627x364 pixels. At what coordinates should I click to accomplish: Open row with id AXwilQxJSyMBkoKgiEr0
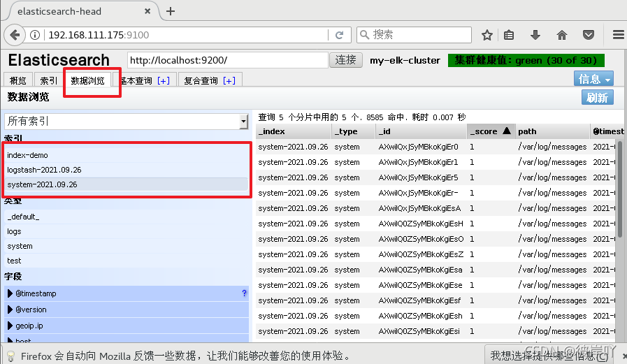tap(435, 147)
